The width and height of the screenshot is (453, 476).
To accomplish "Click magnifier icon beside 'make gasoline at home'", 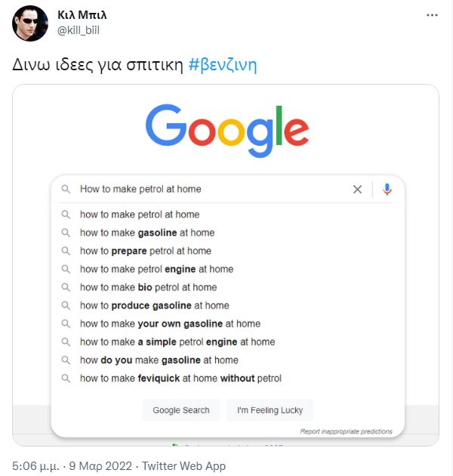I will [66, 233].
